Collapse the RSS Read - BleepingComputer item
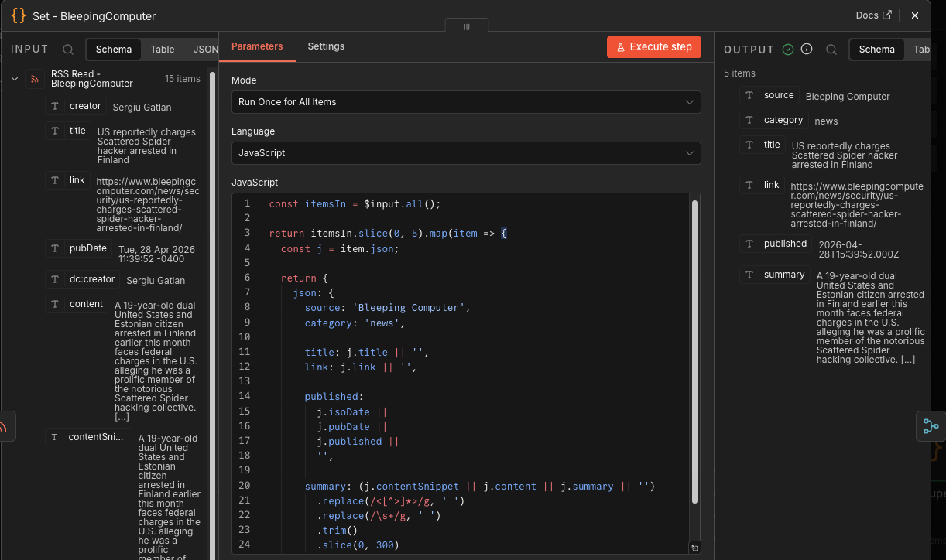This screenshot has width=946, height=560. tap(14, 78)
